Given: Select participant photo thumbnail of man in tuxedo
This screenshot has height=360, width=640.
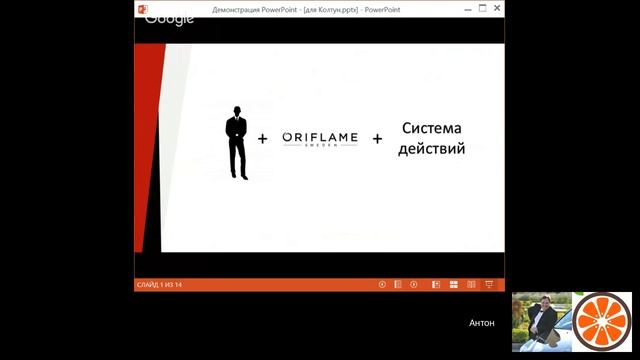Looking at the screenshot, I should click(x=542, y=322).
